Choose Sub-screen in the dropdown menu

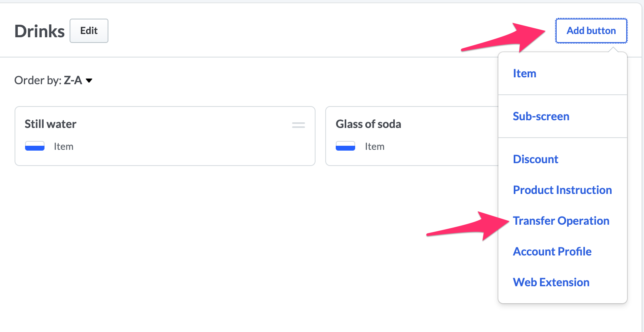(x=541, y=117)
